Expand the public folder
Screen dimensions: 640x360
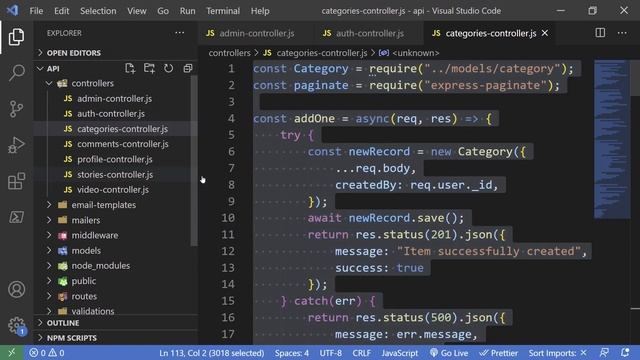(x=116, y=281)
